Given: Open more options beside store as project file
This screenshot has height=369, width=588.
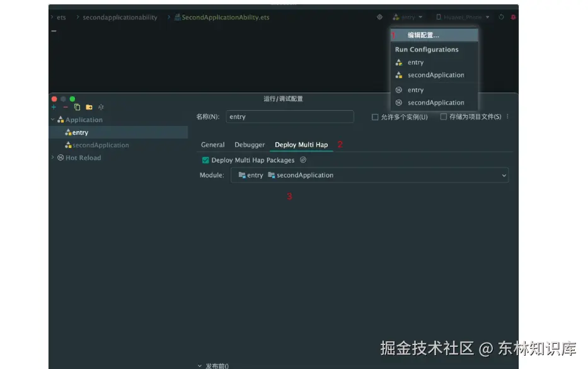Looking at the screenshot, I should (x=507, y=116).
